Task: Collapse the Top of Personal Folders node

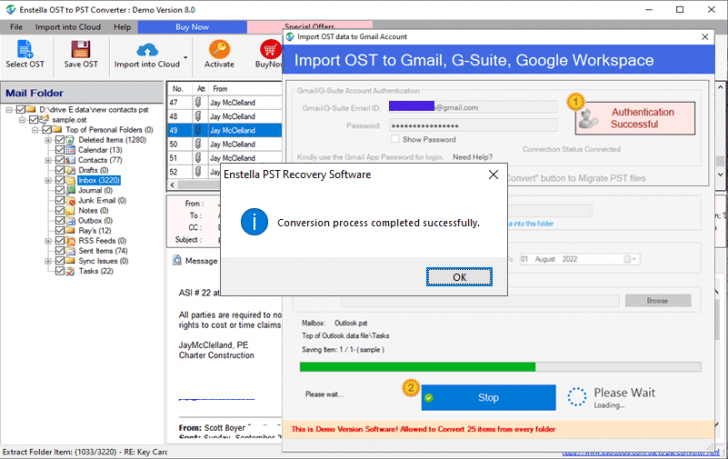Action: coord(35,129)
